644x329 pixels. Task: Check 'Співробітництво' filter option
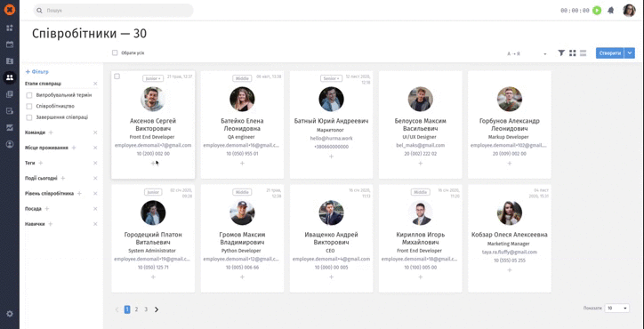pyautogui.click(x=29, y=107)
